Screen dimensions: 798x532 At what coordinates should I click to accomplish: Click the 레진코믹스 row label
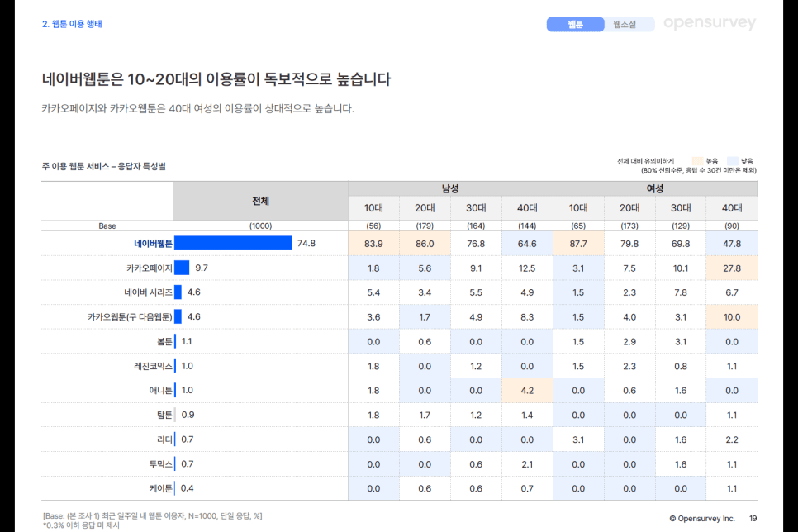click(x=153, y=366)
